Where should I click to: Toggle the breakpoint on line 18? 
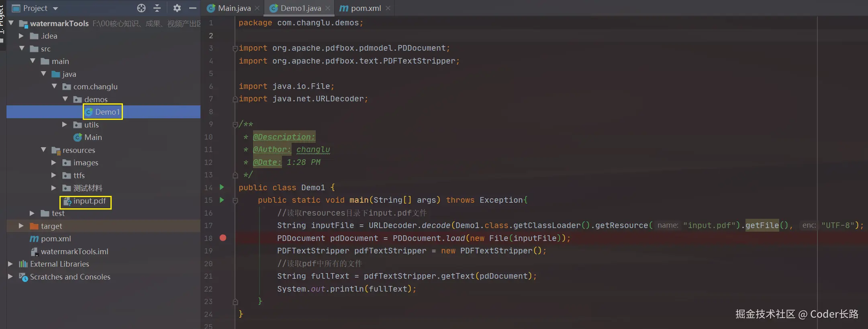pyautogui.click(x=223, y=238)
